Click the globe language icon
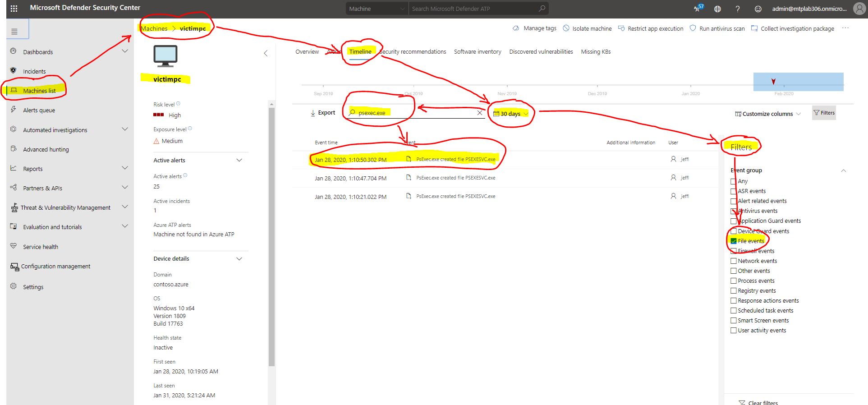Image resolution: width=868 pixels, height=405 pixels. [717, 9]
